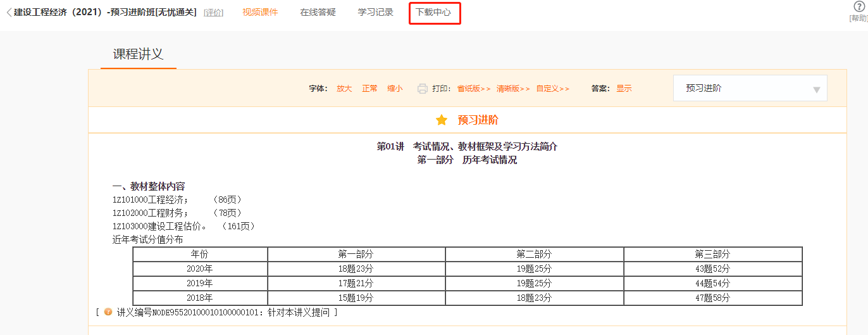The width and height of the screenshot is (868, 335).
Task: Show answers by clicking 显示
Action: (x=624, y=89)
